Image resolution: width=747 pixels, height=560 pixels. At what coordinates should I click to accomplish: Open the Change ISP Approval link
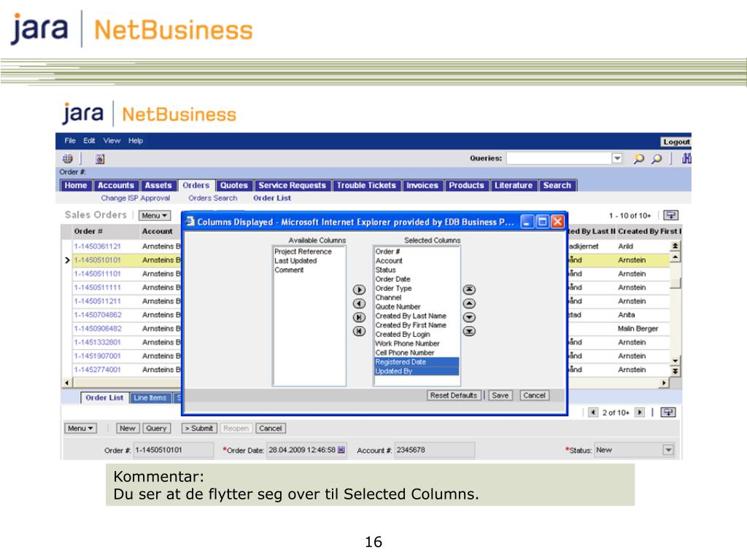[135, 198]
